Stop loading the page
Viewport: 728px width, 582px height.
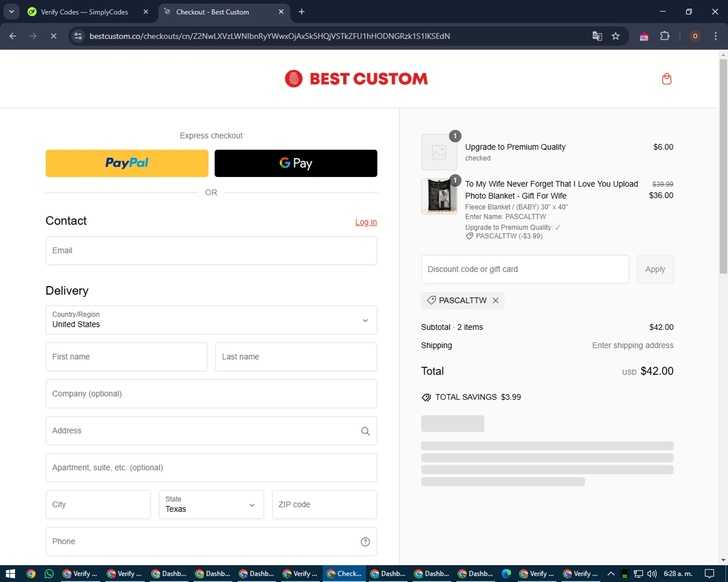(53, 36)
